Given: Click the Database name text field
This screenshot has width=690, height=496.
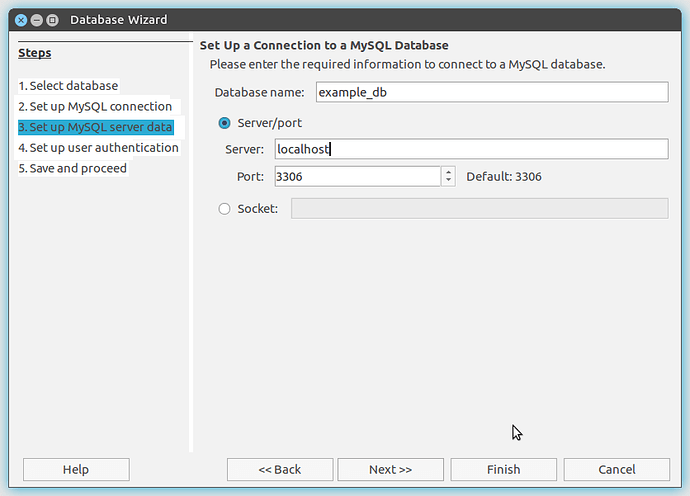Looking at the screenshot, I should 490,92.
